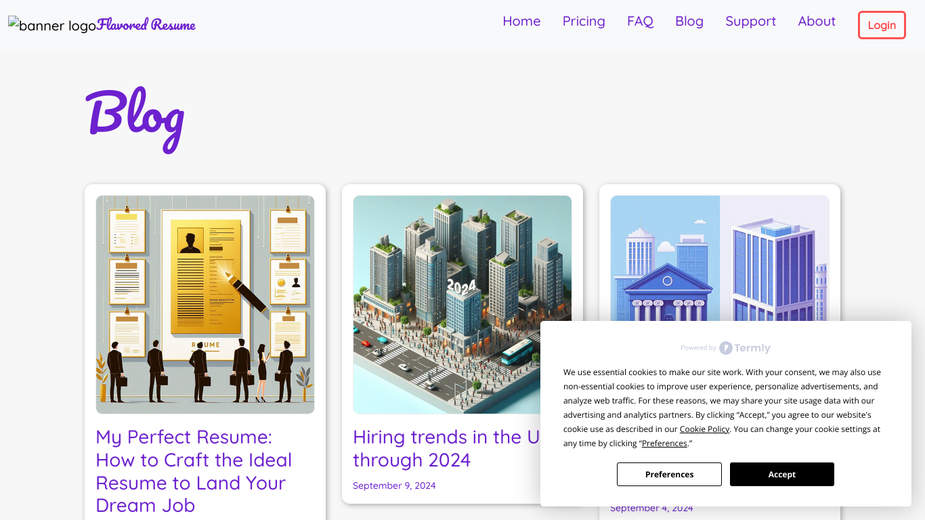Navigate to FAQ

pyautogui.click(x=640, y=21)
